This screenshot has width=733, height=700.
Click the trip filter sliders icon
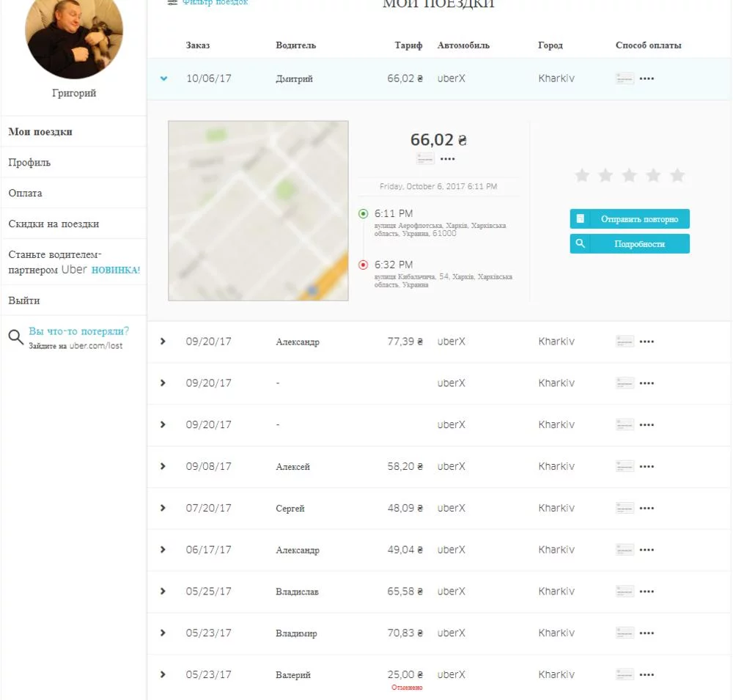pos(172,2)
